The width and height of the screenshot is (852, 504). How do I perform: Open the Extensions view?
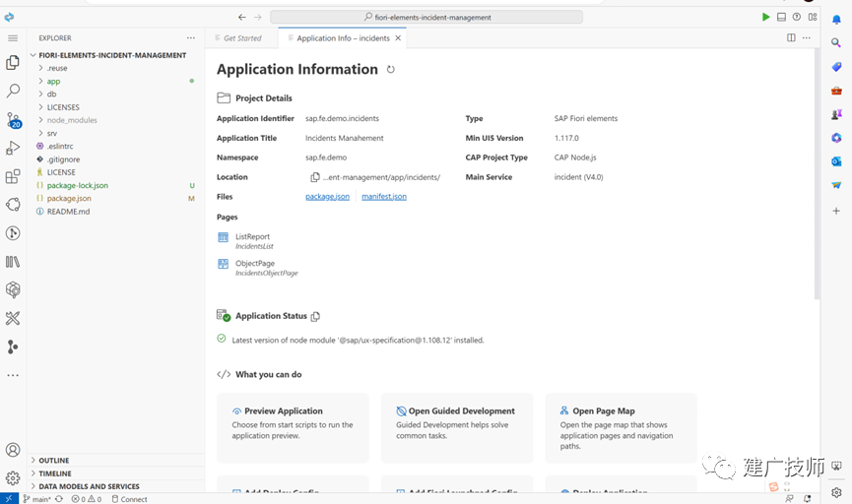click(x=13, y=176)
